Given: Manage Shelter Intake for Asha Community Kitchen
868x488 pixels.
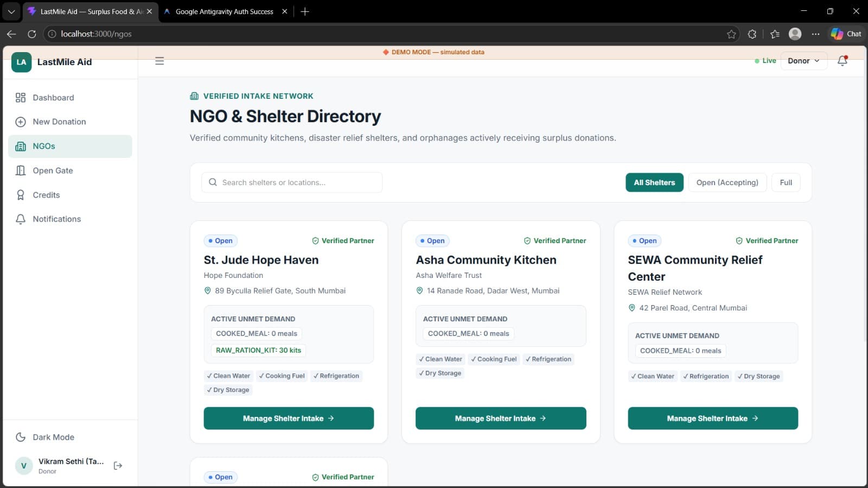Looking at the screenshot, I should (x=501, y=418).
